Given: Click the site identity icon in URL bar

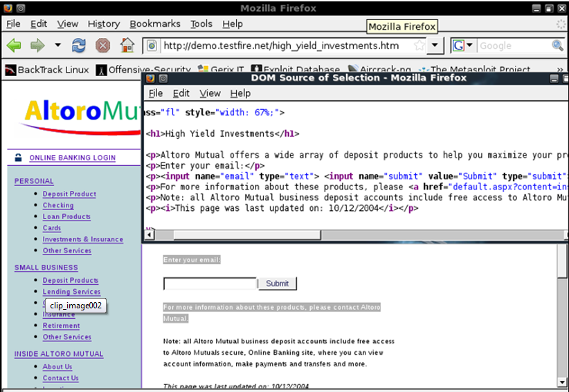Looking at the screenshot, I should [x=152, y=46].
